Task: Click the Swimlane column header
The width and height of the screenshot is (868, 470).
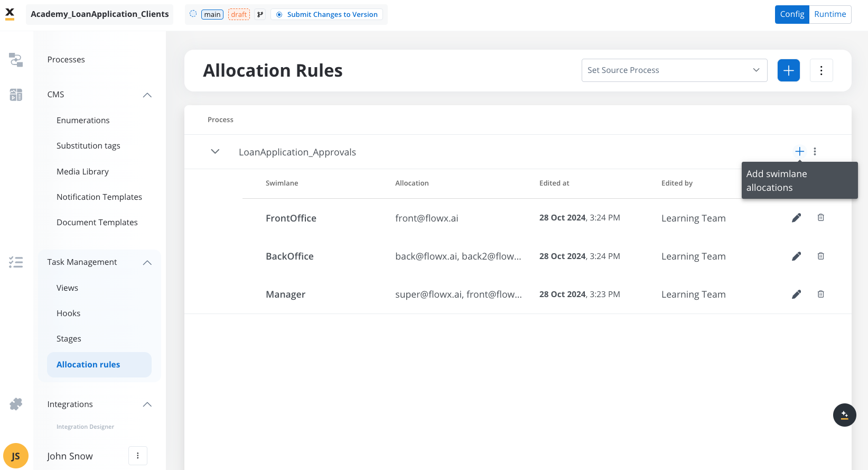Action: pyautogui.click(x=282, y=183)
